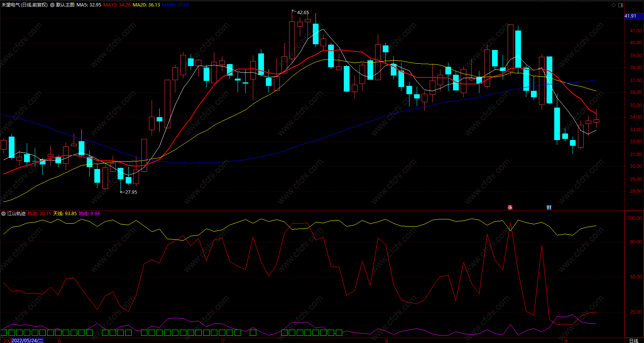Click the 50.00 indicator axis label
644x343 pixels.
point(636,277)
